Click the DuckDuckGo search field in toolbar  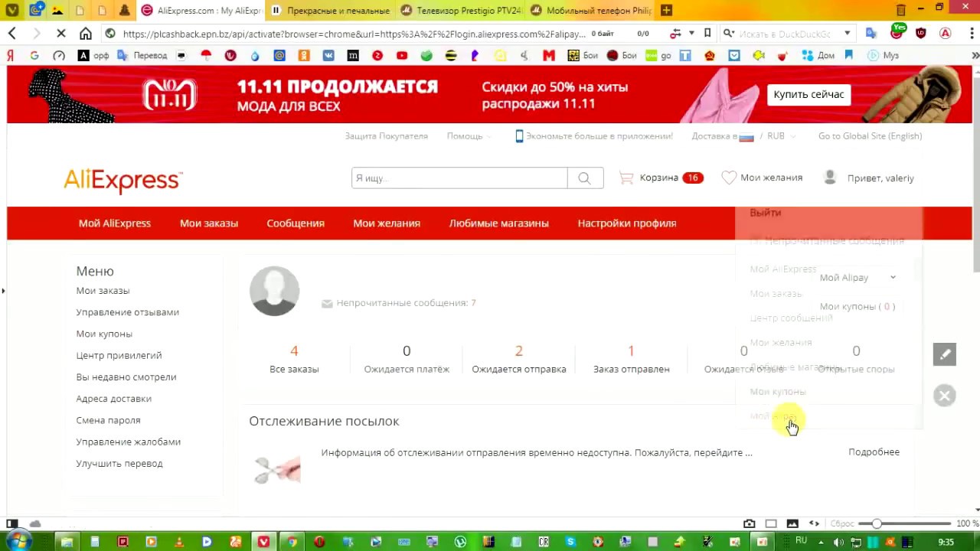[789, 34]
